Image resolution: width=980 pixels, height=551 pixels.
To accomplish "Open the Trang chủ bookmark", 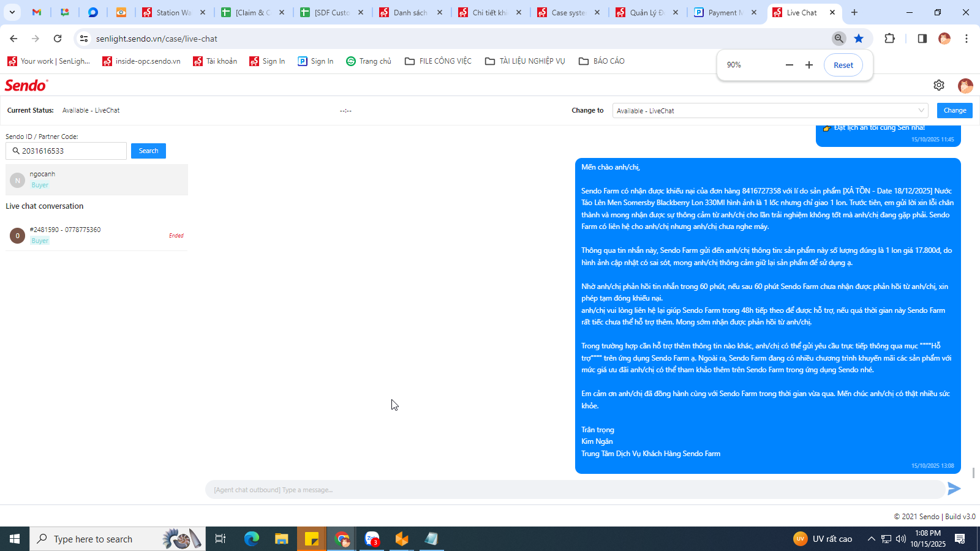I will pos(369,61).
